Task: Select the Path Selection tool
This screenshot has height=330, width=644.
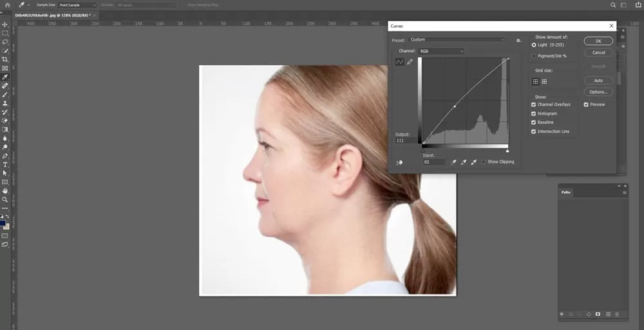Action: pos(5,173)
